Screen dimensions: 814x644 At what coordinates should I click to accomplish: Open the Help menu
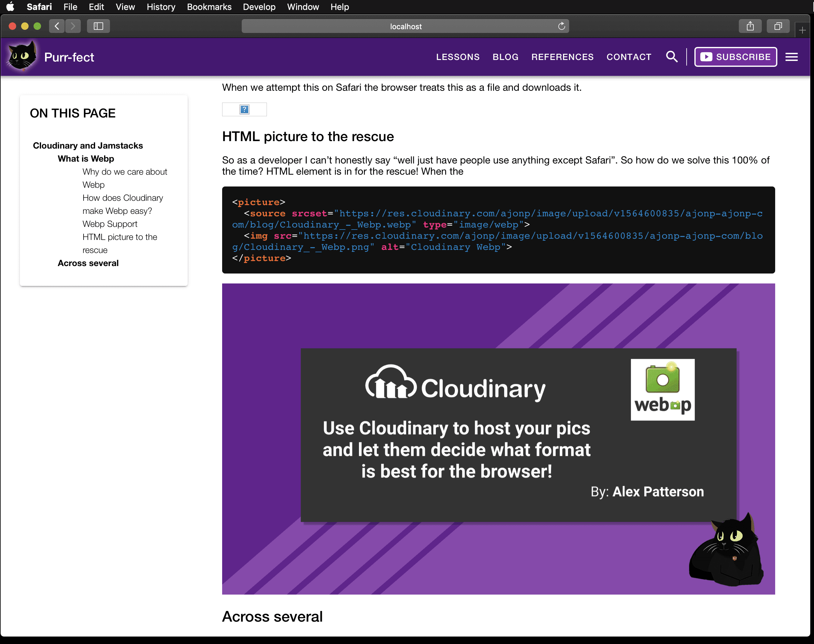[340, 7]
